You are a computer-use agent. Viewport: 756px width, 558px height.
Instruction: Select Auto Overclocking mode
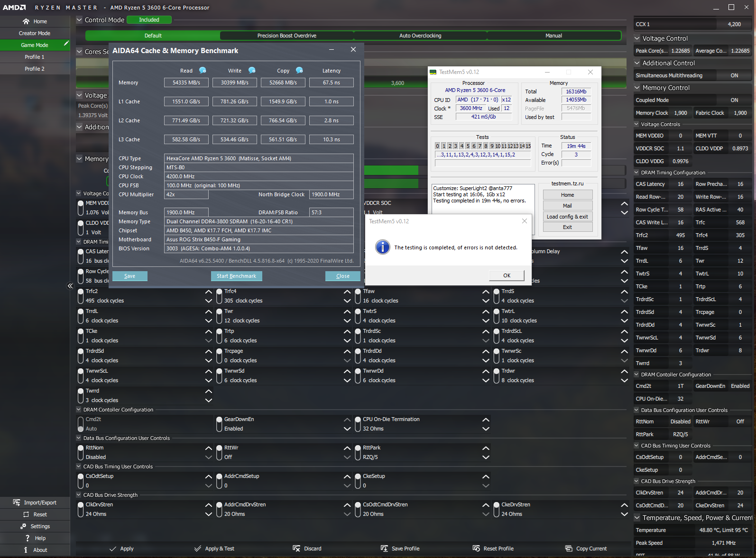(420, 36)
